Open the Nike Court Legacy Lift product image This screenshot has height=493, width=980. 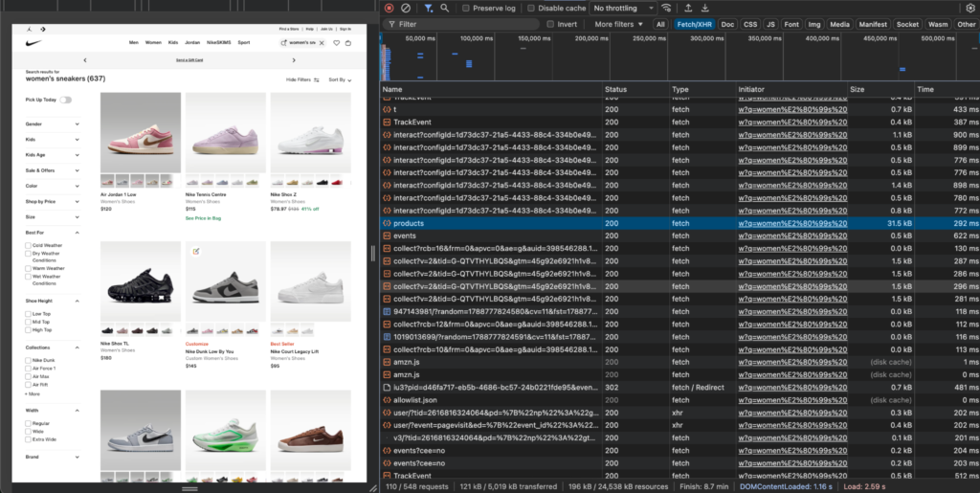tap(311, 281)
